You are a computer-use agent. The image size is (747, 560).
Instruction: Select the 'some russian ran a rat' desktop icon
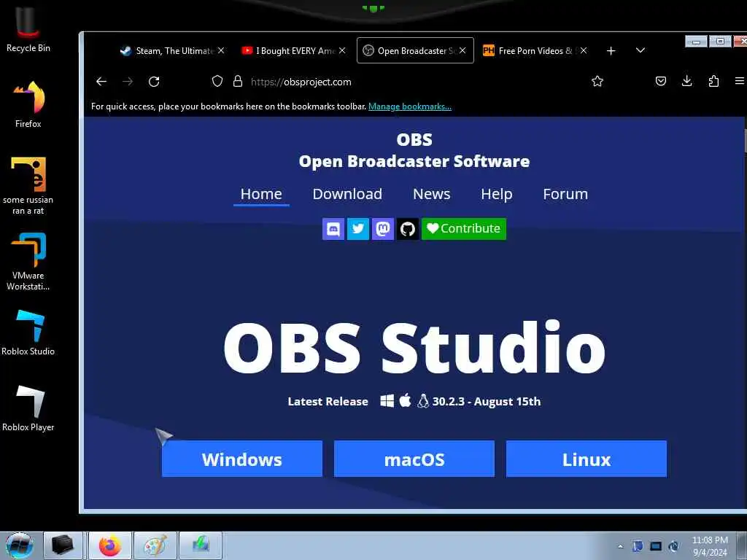28,186
